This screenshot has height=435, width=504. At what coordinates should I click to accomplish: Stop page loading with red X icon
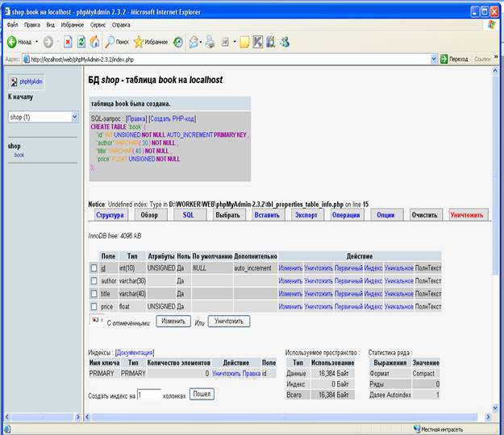pos(68,42)
